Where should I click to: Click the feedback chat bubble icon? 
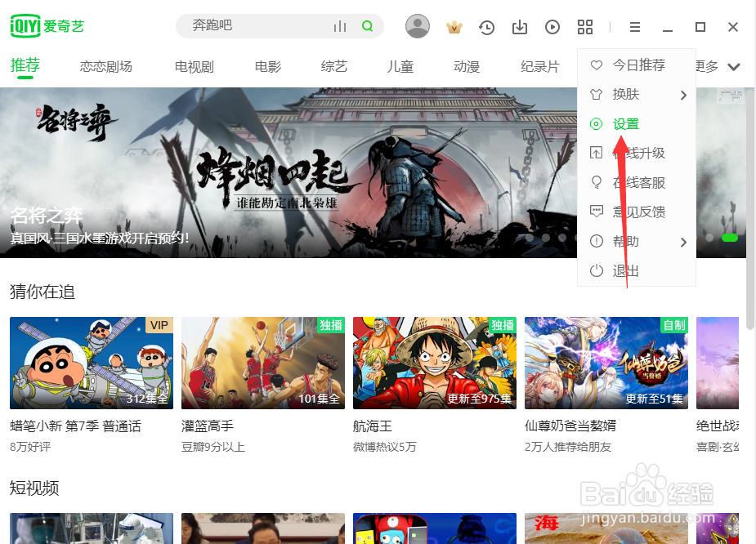click(x=597, y=212)
